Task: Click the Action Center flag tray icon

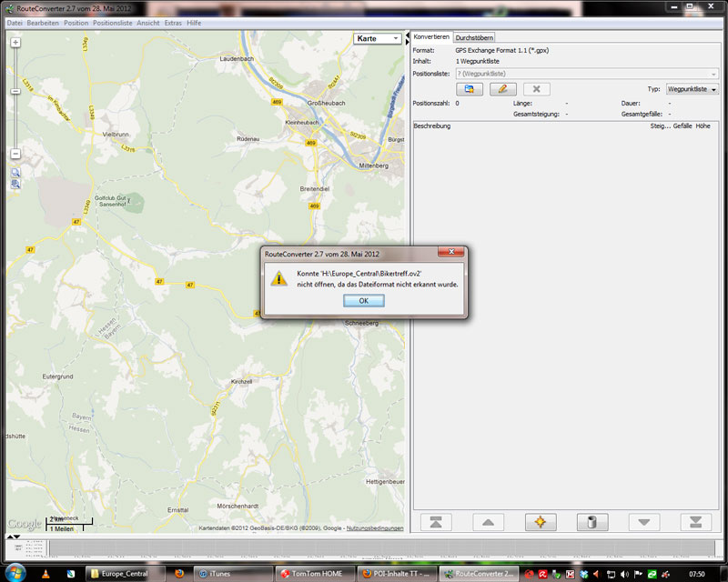Action: [x=638, y=574]
